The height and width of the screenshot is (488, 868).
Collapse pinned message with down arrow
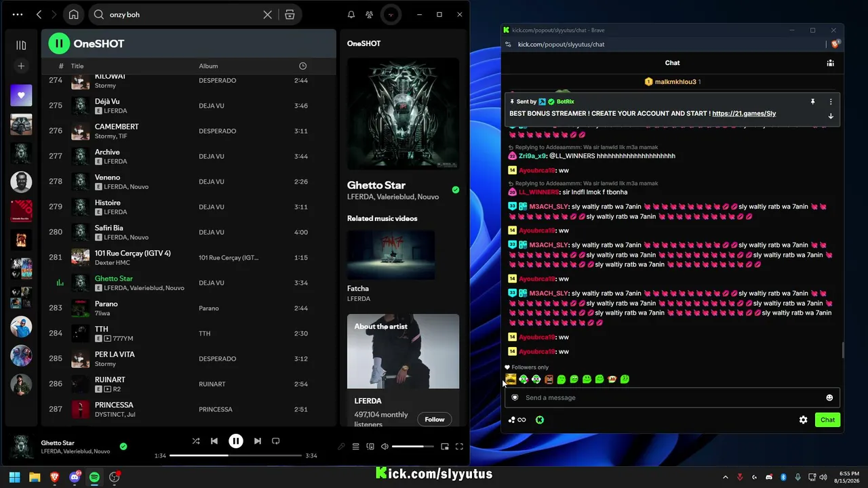pyautogui.click(x=831, y=116)
